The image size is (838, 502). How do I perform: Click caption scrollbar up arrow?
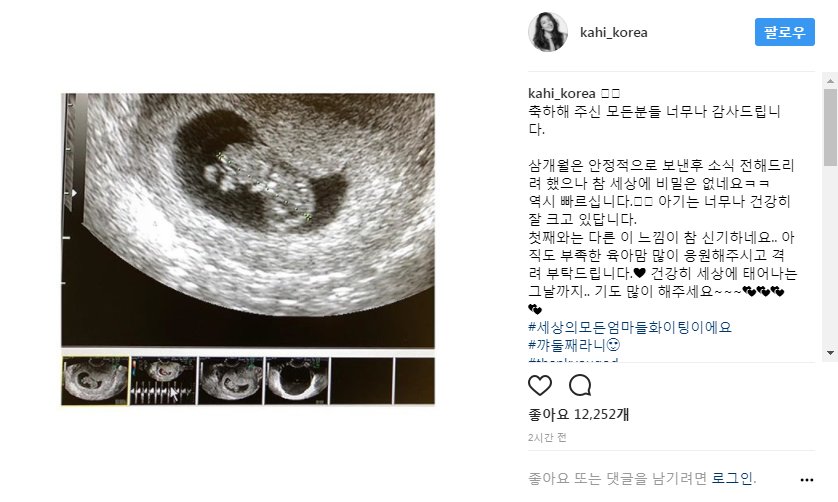click(x=831, y=81)
